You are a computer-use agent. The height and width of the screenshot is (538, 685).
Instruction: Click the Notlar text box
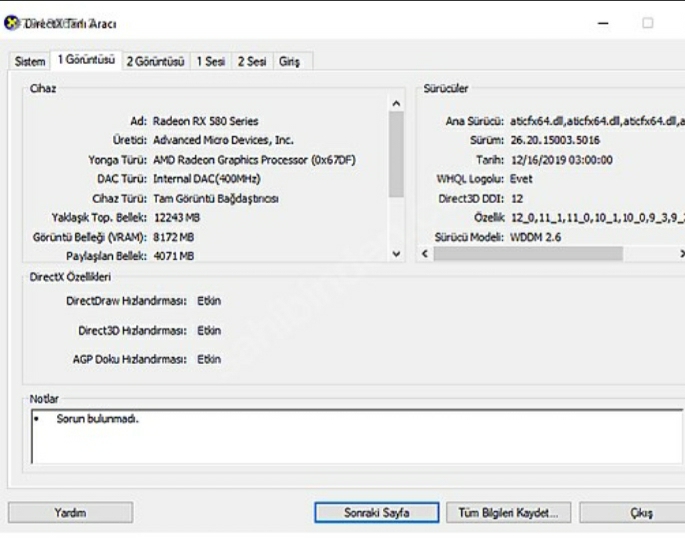357,436
